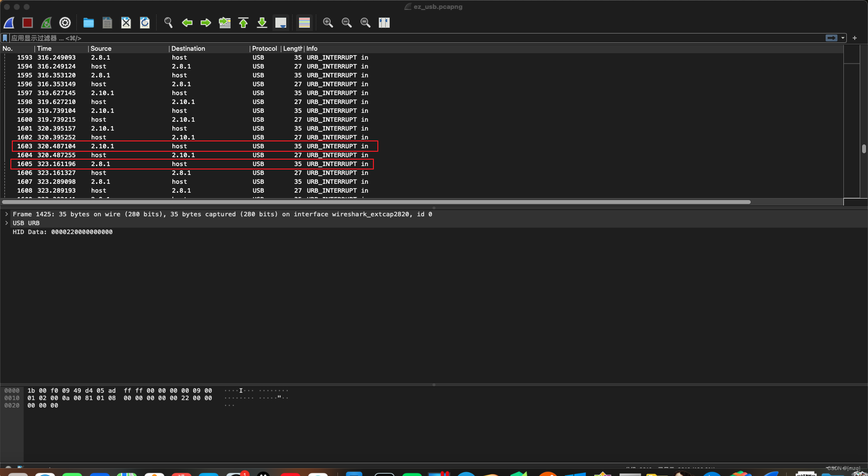The width and height of the screenshot is (868, 476).
Task: Select packet number 1600
Action: point(422,120)
